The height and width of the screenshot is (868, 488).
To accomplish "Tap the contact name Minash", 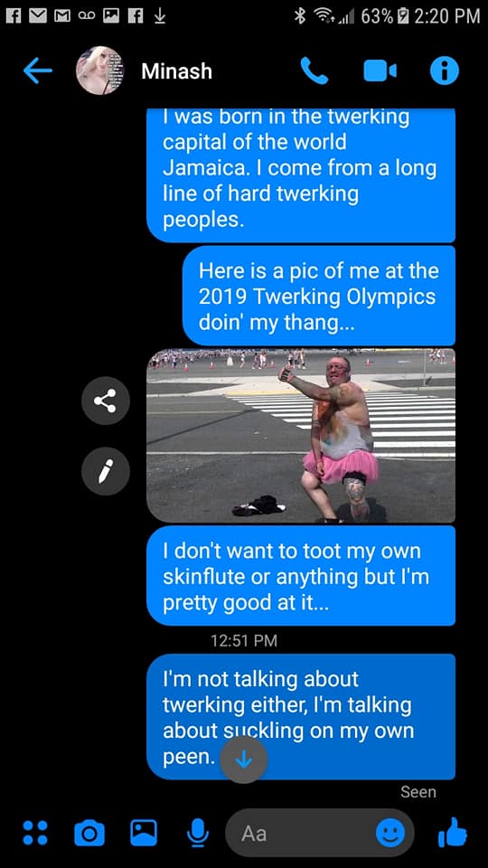I will click(x=176, y=71).
